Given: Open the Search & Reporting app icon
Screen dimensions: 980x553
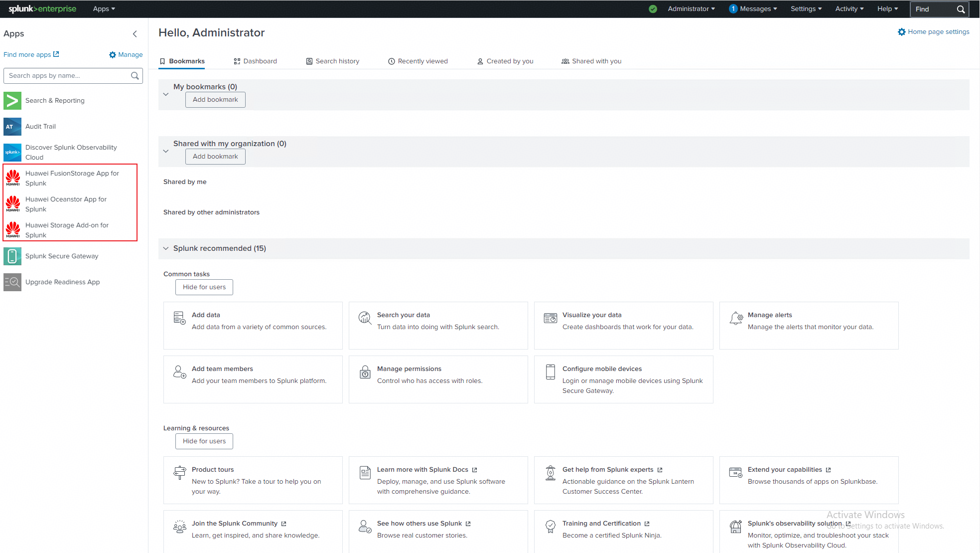Looking at the screenshot, I should 12,101.
